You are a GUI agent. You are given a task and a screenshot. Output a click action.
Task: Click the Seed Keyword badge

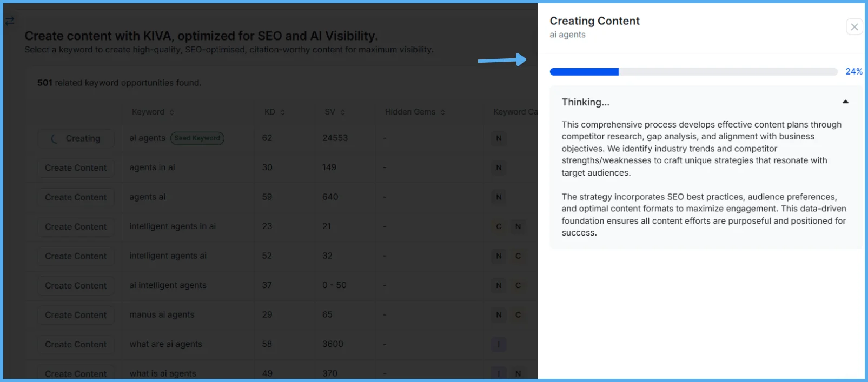[197, 138]
